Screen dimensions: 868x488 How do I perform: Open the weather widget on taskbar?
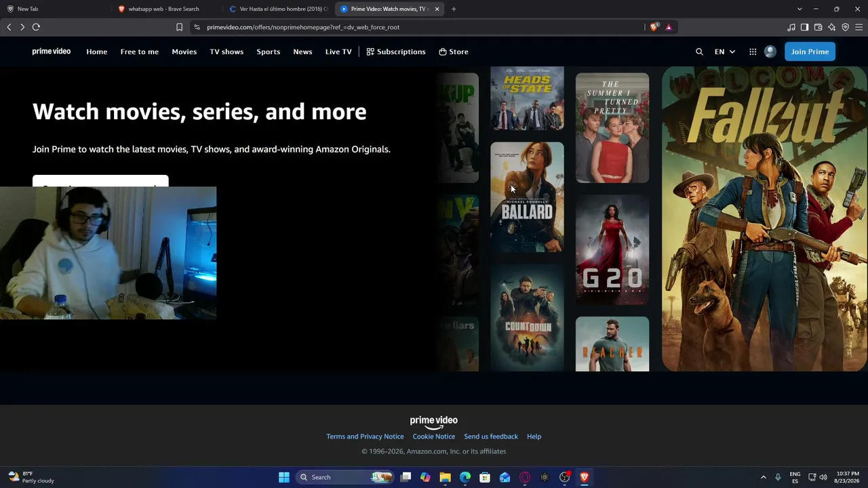coord(31,477)
